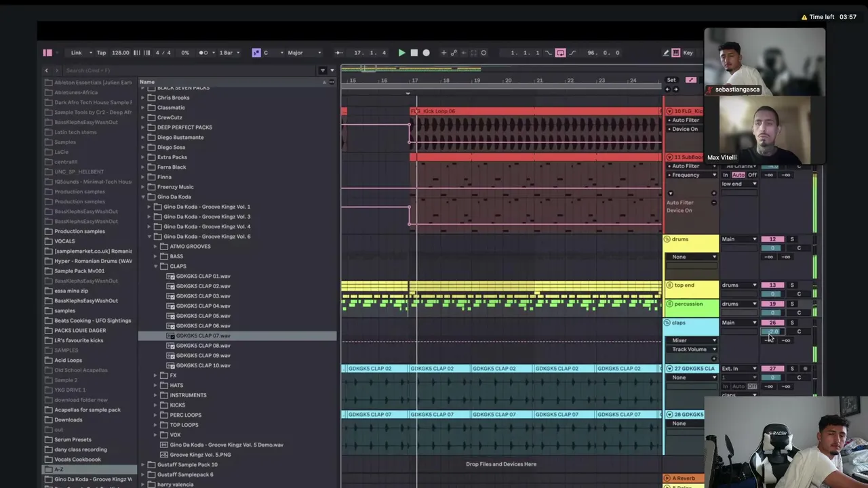Unfold the top end group track
This screenshot has width=868, height=488.
pos(669,285)
